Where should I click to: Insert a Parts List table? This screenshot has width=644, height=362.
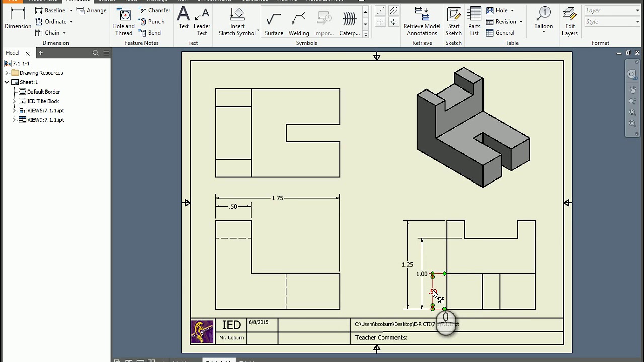tap(474, 22)
